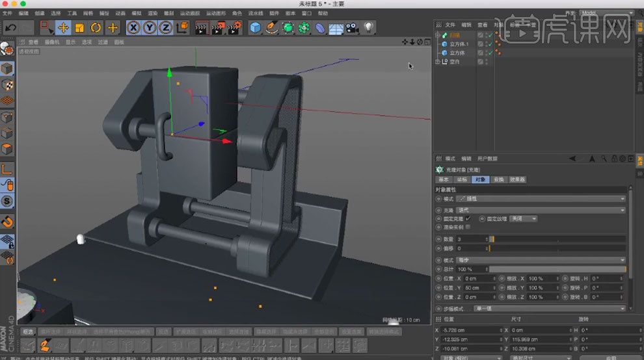Open the 固定纹理 dropdown set to 关闭
The width and height of the screenshot is (644, 360).
(x=524, y=219)
